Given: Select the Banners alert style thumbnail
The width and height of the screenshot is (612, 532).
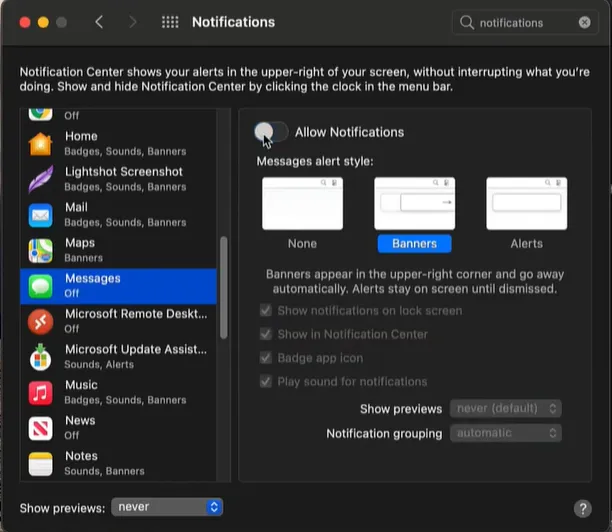Looking at the screenshot, I should coord(415,203).
